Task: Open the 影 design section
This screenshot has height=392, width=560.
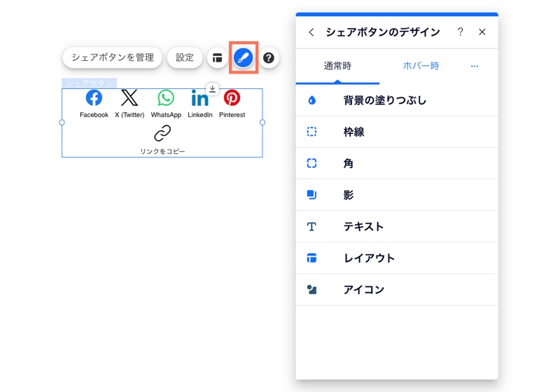Action: tap(397, 195)
